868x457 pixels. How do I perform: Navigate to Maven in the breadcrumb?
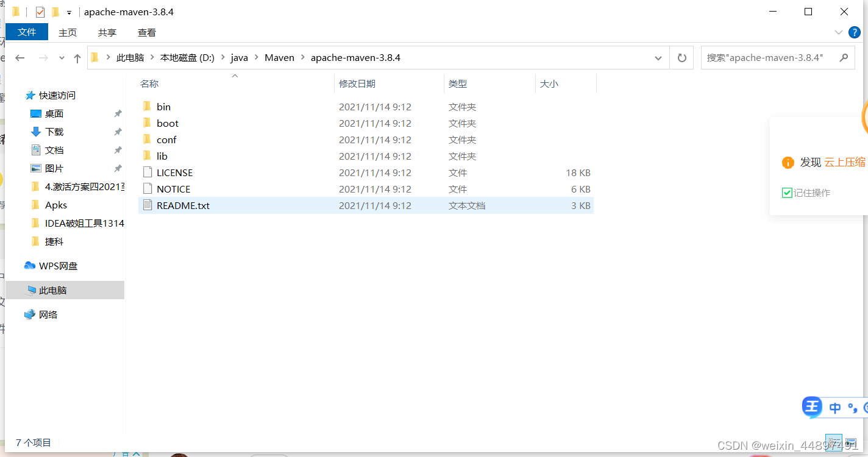[279, 58]
